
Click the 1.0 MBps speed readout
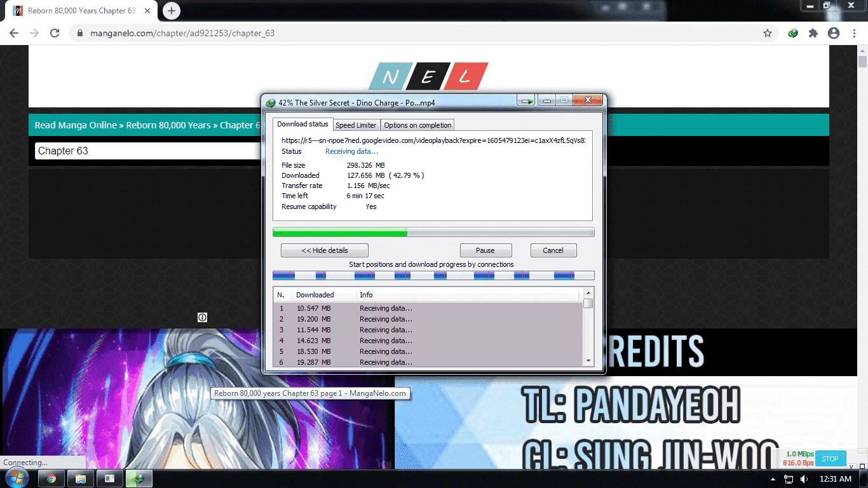[x=800, y=454]
